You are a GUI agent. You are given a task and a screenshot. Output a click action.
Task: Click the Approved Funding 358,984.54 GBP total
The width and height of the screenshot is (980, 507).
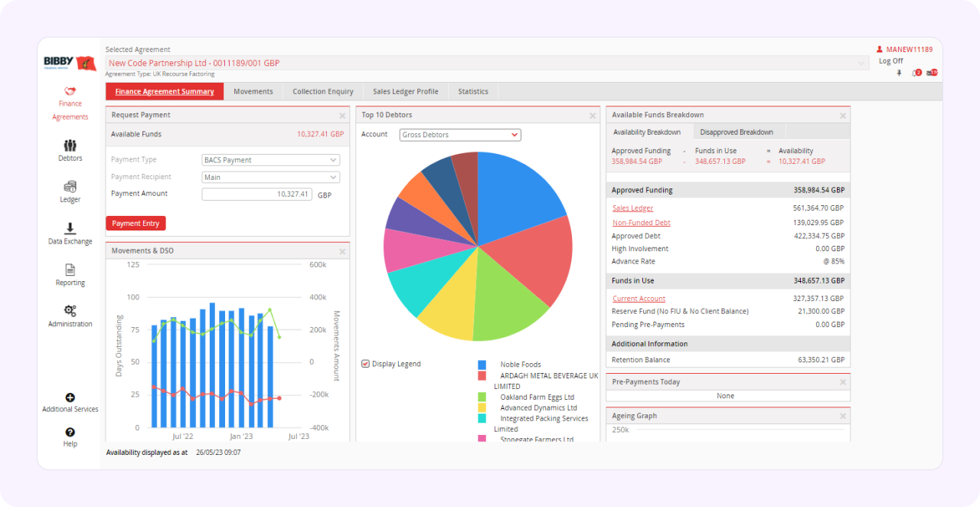click(x=819, y=190)
